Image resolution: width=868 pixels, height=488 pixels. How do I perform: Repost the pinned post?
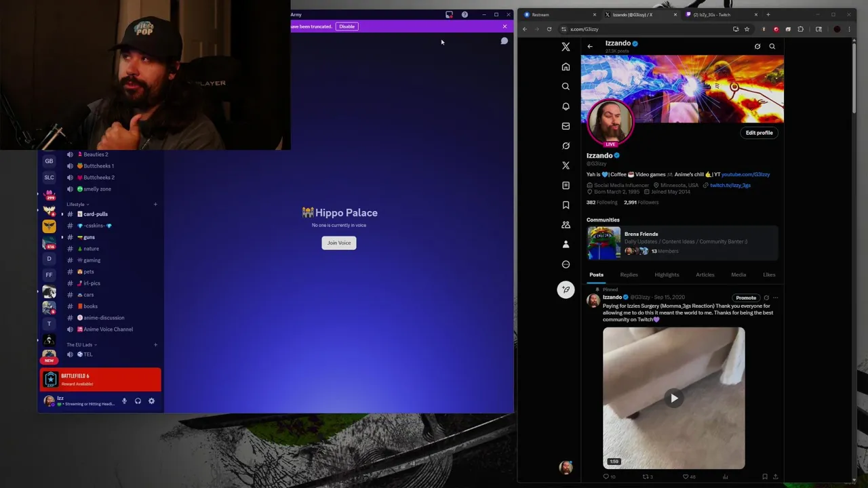[646, 476]
